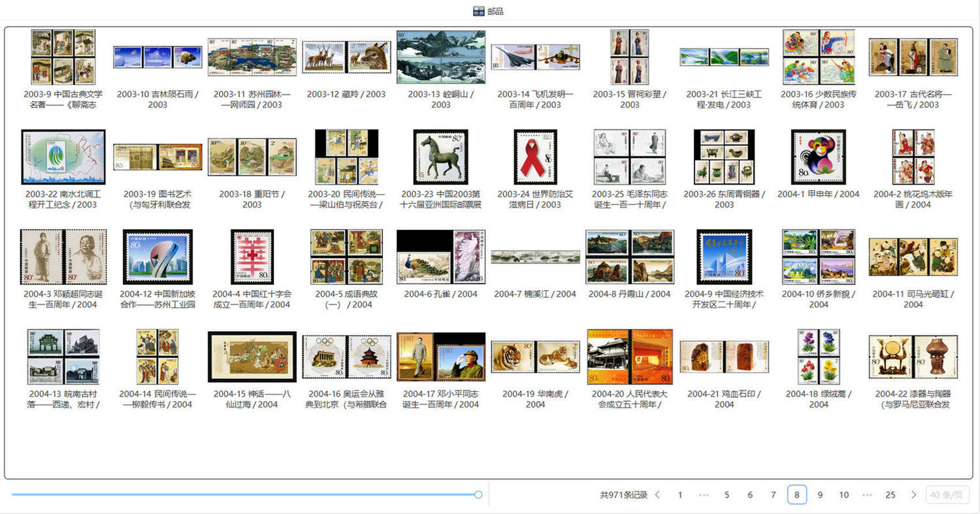Expand the left pagination ellipsis for more pages
This screenshot has height=514, width=980.
coord(703,494)
